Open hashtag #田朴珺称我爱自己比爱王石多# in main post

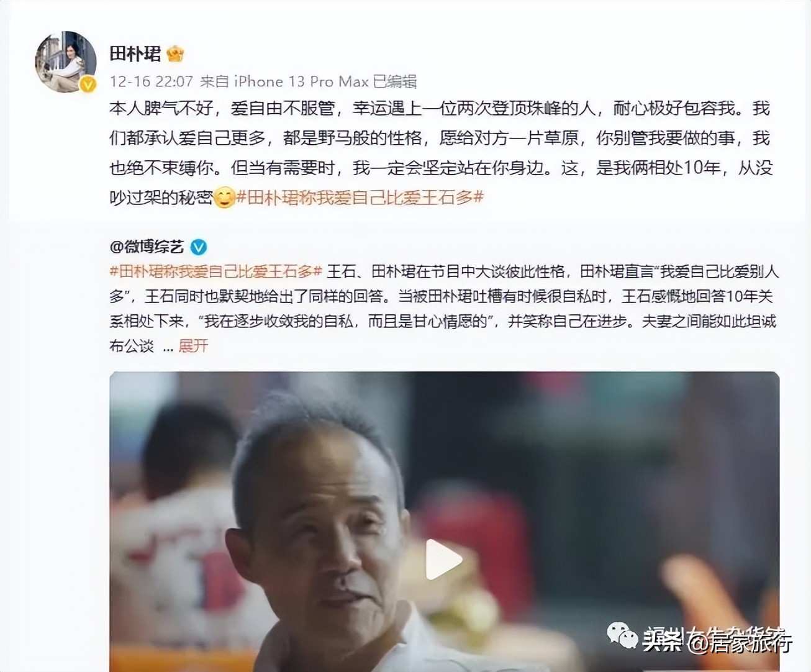(x=360, y=198)
